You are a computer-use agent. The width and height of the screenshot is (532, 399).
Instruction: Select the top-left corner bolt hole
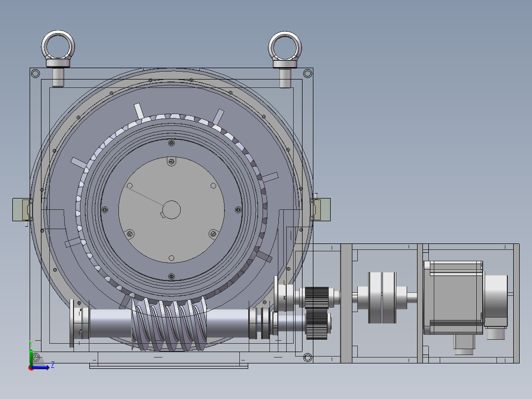[36, 74]
